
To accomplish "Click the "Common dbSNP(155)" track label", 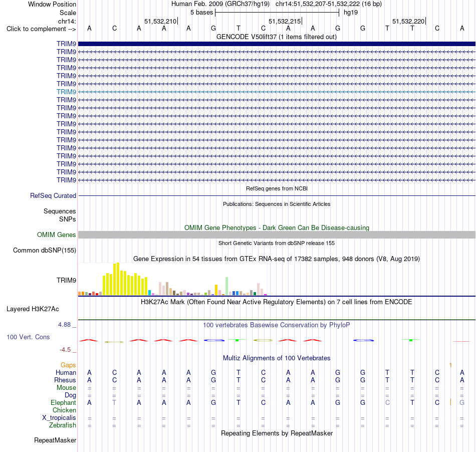I will [x=44, y=251].
